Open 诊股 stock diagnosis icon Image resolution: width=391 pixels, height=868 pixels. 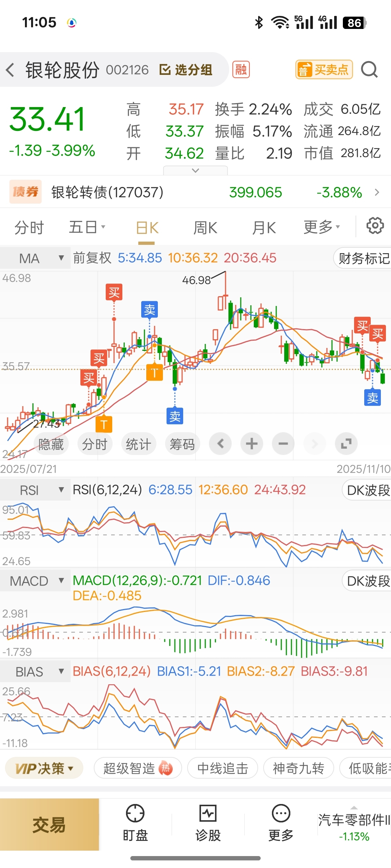(208, 824)
